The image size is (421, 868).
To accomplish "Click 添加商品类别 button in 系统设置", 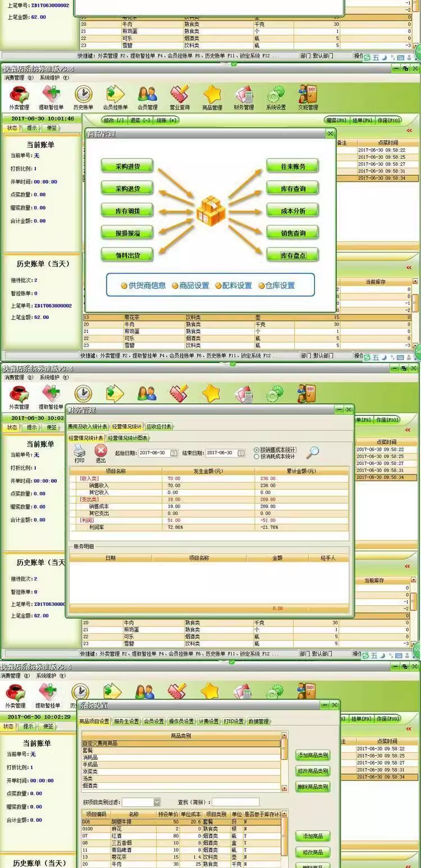I will point(313,755).
